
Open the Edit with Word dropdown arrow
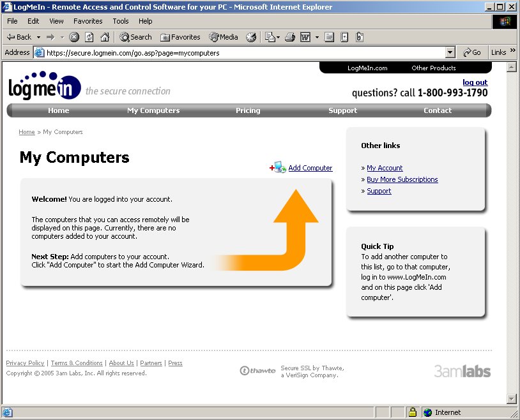tap(317, 37)
